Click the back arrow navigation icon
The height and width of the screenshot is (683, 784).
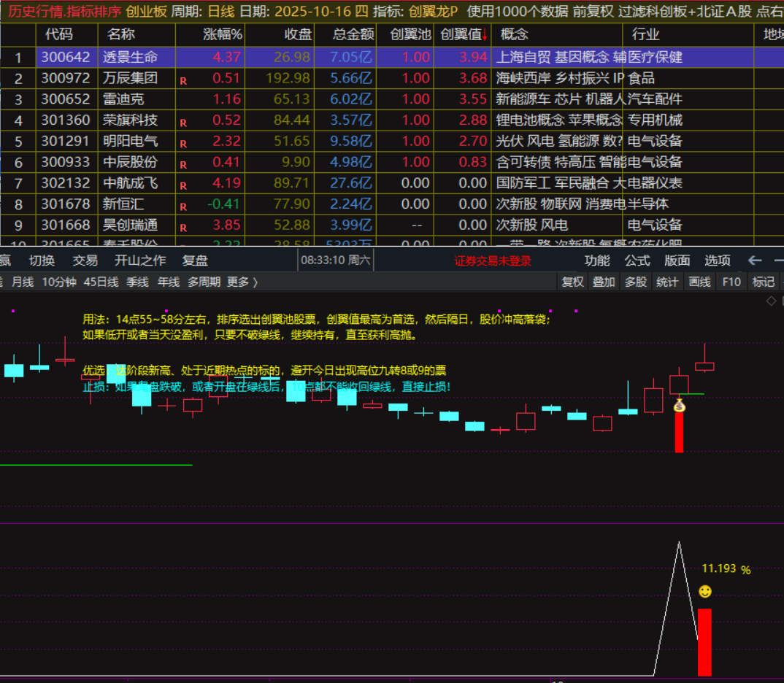click(x=755, y=261)
